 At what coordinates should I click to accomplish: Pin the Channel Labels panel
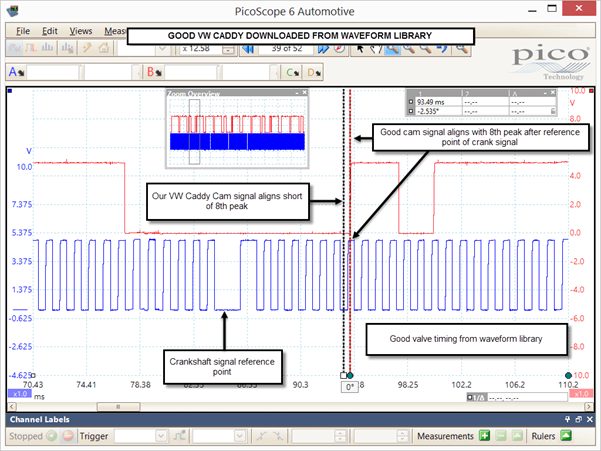click(x=568, y=420)
